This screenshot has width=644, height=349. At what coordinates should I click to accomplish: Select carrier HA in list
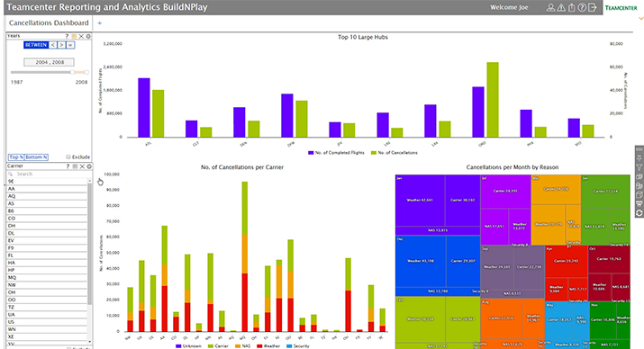pyautogui.click(x=47, y=263)
